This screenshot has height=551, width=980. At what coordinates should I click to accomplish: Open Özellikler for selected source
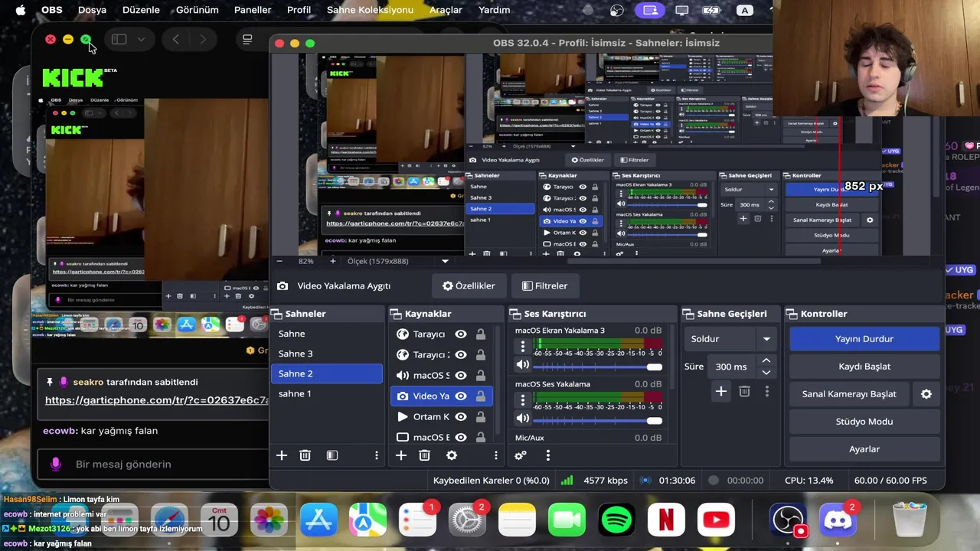tap(469, 285)
